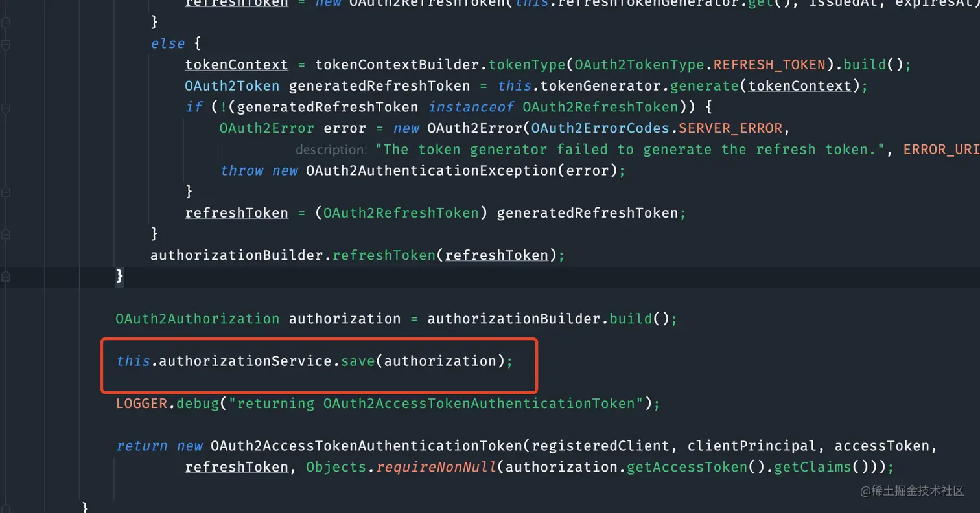Click the debug method call
Image resolution: width=980 pixels, height=513 pixels.
[198, 404]
